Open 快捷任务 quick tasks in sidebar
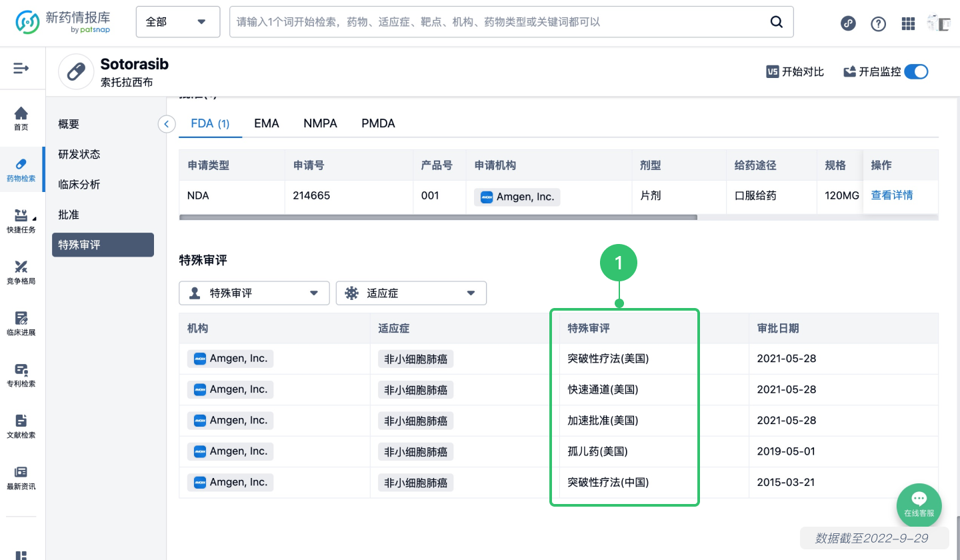This screenshot has width=960, height=560. pyautogui.click(x=21, y=221)
